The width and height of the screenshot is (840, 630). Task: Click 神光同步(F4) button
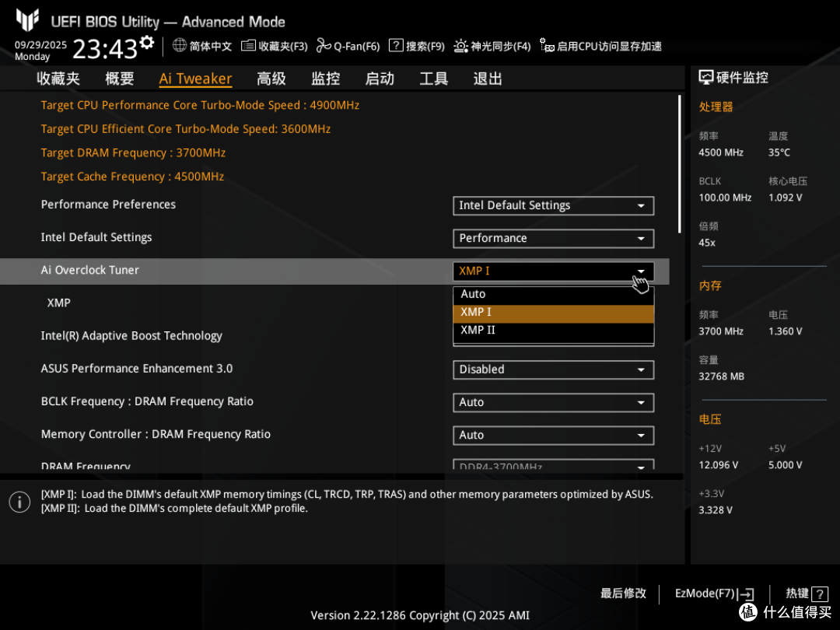(x=492, y=46)
